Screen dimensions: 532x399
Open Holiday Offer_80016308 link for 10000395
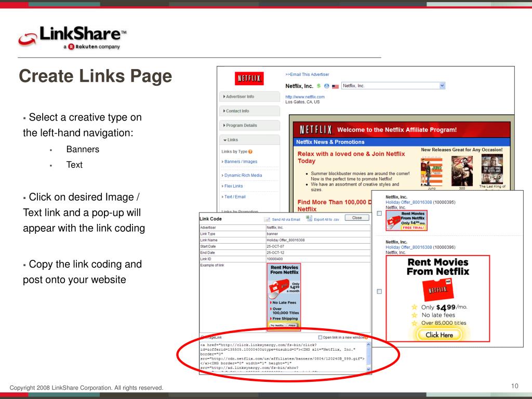(x=408, y=202)
